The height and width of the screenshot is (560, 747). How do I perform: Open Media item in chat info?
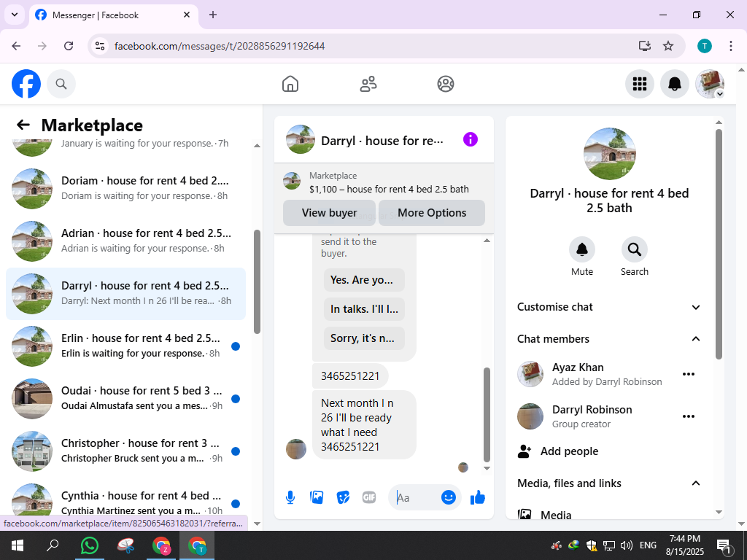pos(609,514)
